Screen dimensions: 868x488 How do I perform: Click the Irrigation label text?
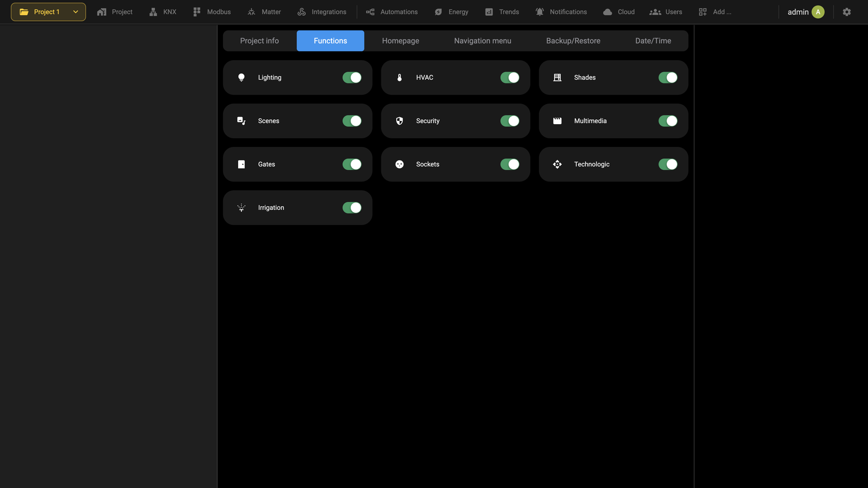[271, 208]
